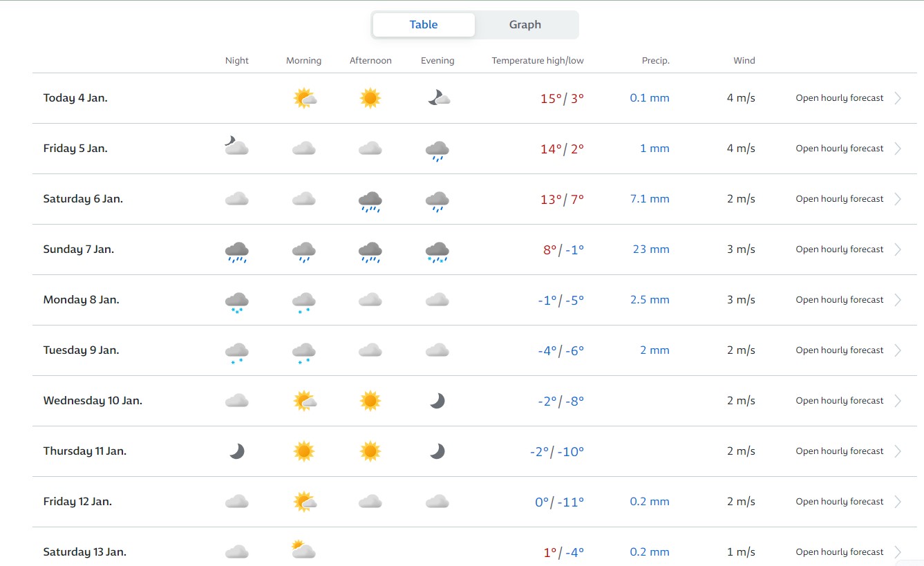Click Friday 5 Jan. evening rain icon
This screenshot has height=566, width=924.
[437, 149]
